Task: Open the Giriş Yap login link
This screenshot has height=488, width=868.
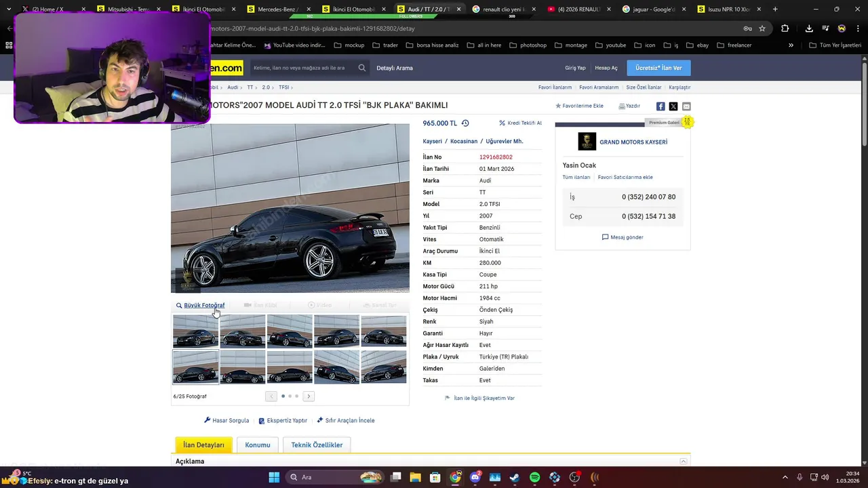Action: coord(575,68)
